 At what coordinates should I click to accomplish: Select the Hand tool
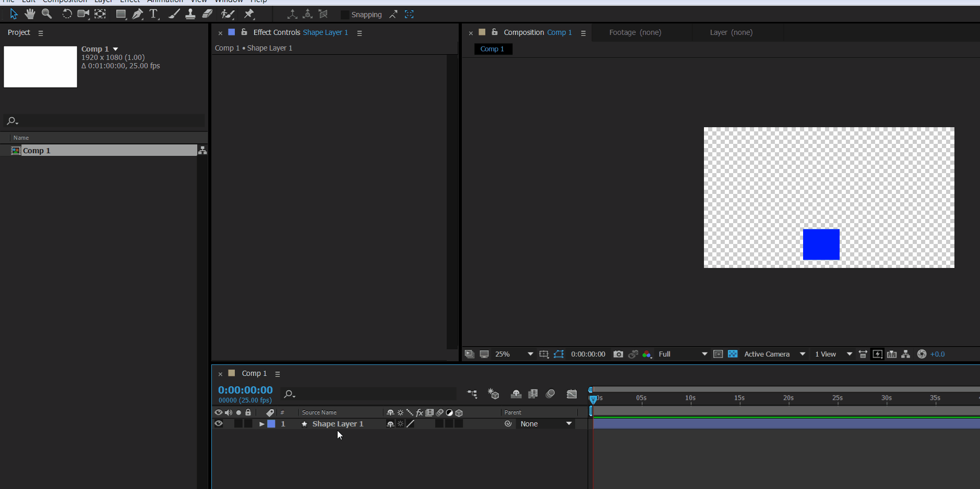30,14
